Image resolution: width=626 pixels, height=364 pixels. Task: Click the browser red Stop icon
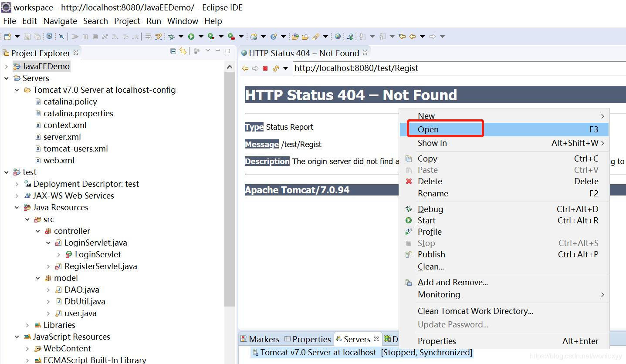[265, 68]
